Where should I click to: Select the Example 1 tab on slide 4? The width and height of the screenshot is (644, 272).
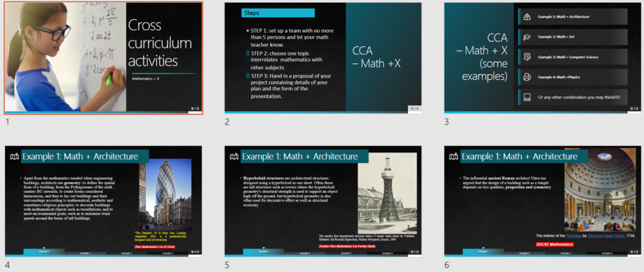click(x=43, y=252)
